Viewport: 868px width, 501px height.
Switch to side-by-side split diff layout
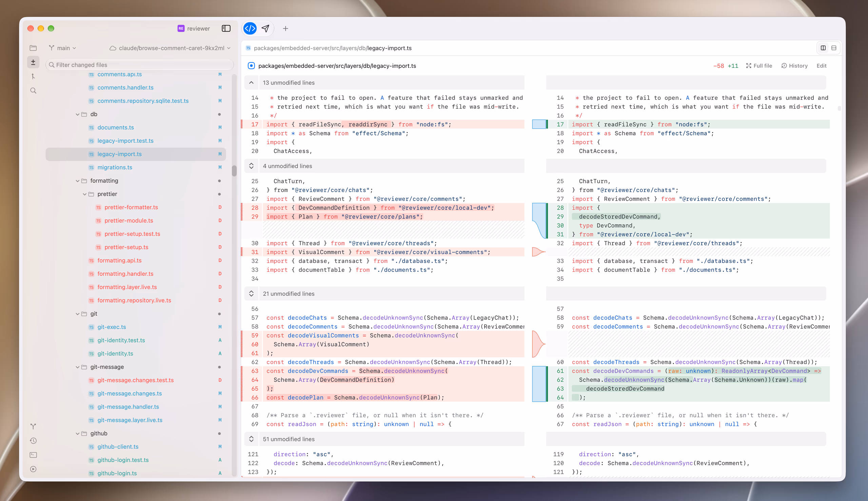[x=823, y=48]
